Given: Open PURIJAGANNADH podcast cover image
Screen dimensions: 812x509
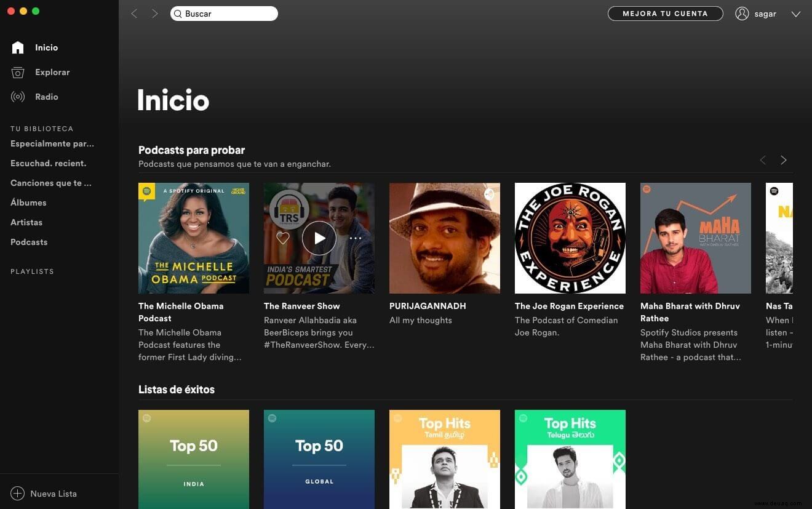Looking at the screenshot, I should [445, 238].
